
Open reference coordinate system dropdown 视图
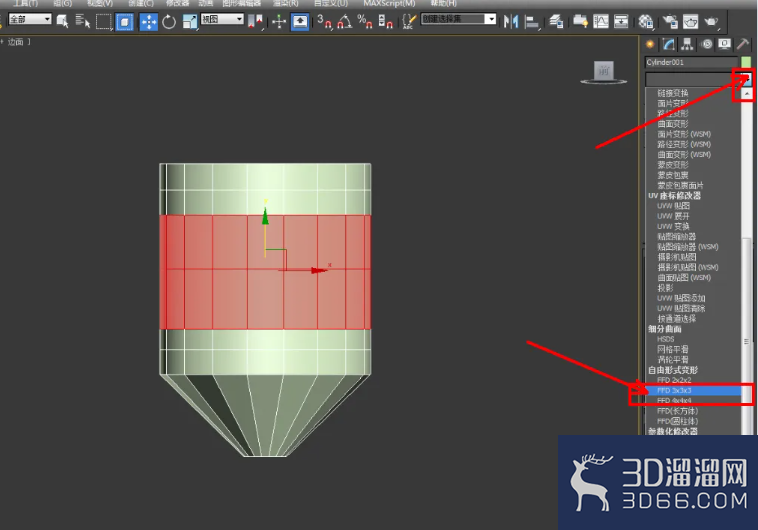click(x=222, y=19)
